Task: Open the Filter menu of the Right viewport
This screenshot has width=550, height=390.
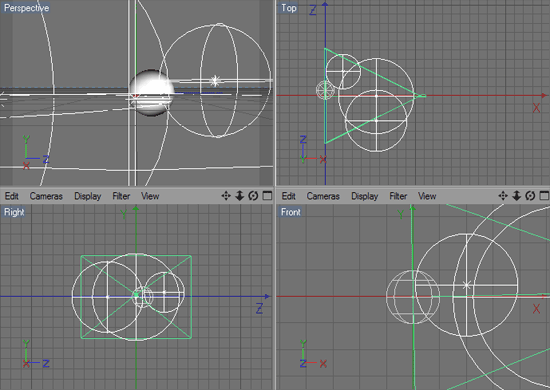Action: 121,196
